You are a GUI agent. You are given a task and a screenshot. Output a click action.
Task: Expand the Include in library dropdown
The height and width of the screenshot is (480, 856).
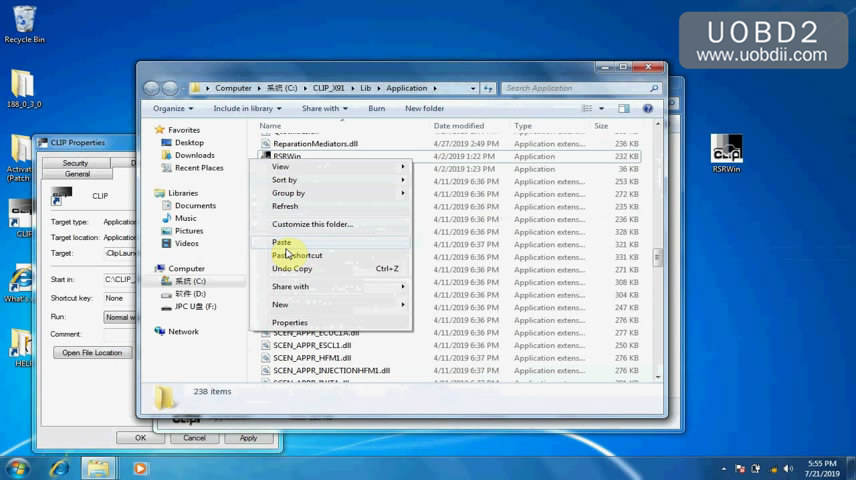tap(245, 108)
